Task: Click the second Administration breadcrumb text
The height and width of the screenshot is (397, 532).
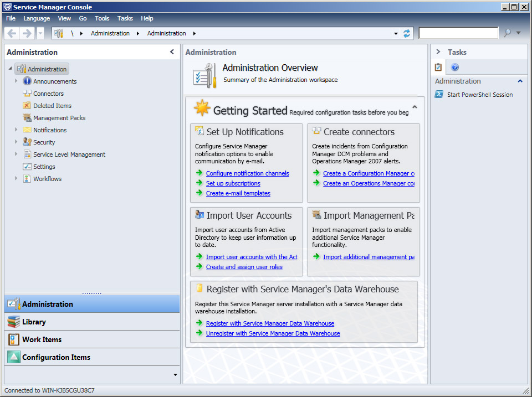Action: pyautogui.click(x=167, y=33)
